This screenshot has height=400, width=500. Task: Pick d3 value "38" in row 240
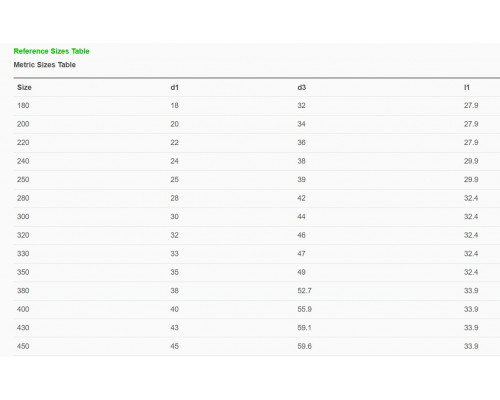pos(301,161)
